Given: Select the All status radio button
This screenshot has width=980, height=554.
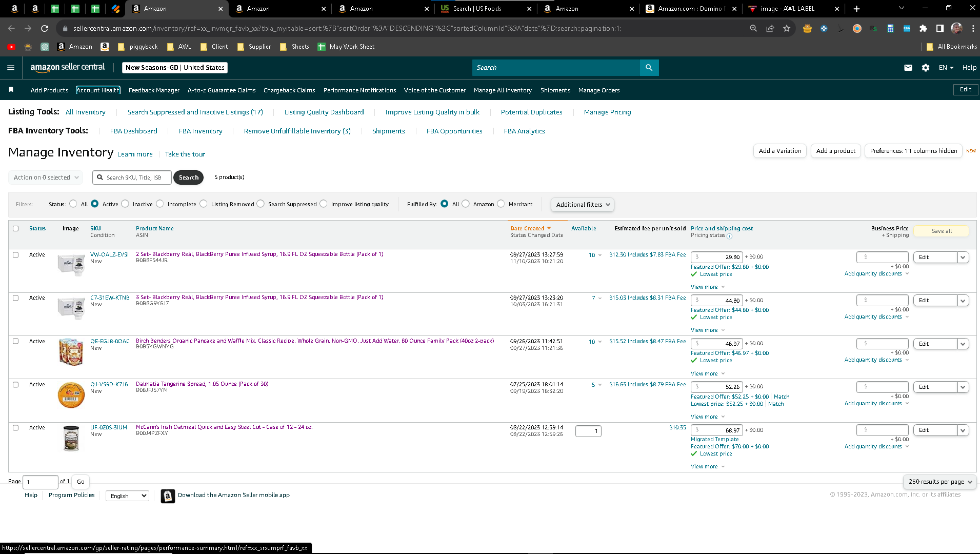Looking at the screenshot, I should [73, 204].
